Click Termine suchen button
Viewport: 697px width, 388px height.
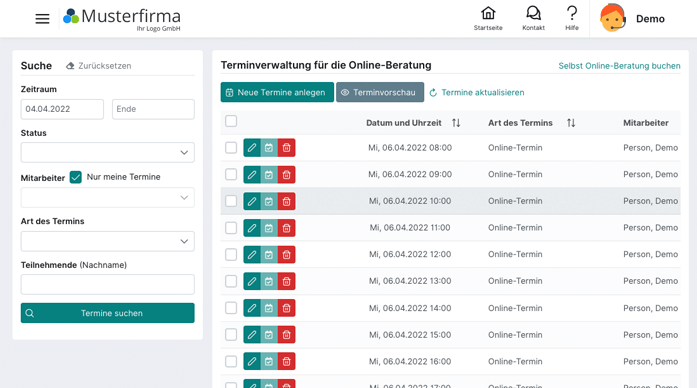(108, 313)
